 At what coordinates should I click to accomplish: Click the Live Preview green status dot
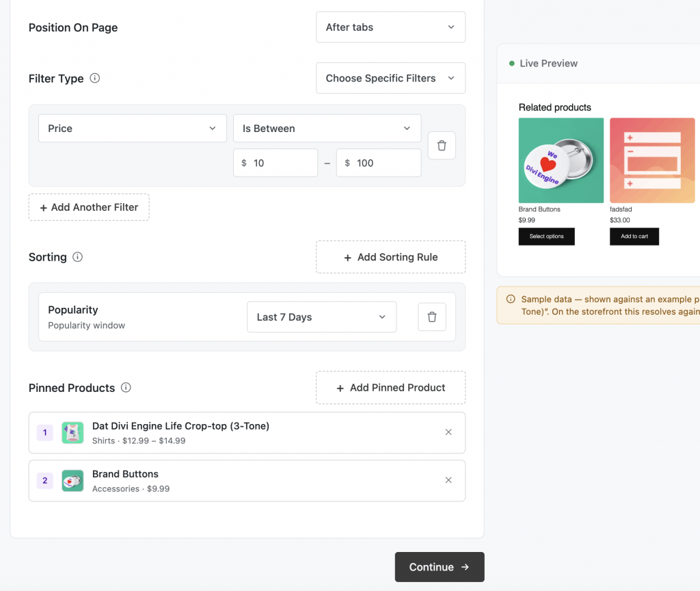511,64
